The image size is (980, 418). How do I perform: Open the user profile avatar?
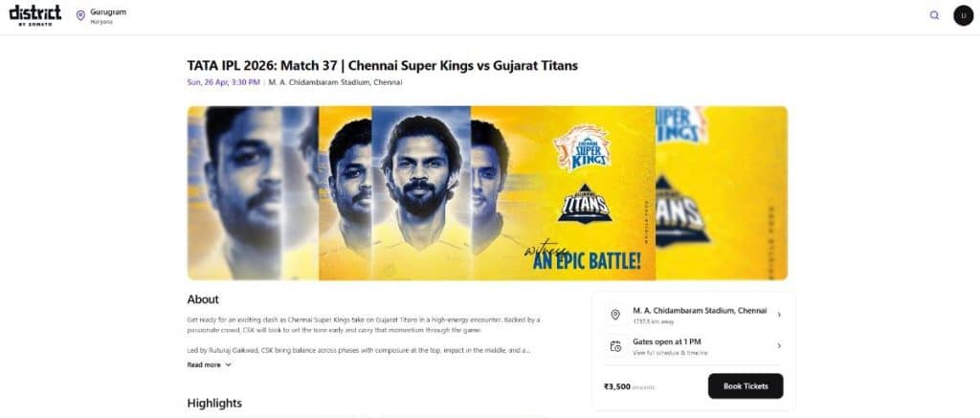tap(963, 15)
